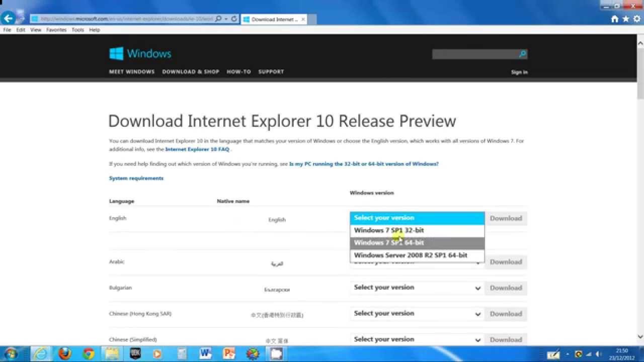Open the Tools gear icon
Image resolution: width=644 pixels, height=362 pixels.
637,19
